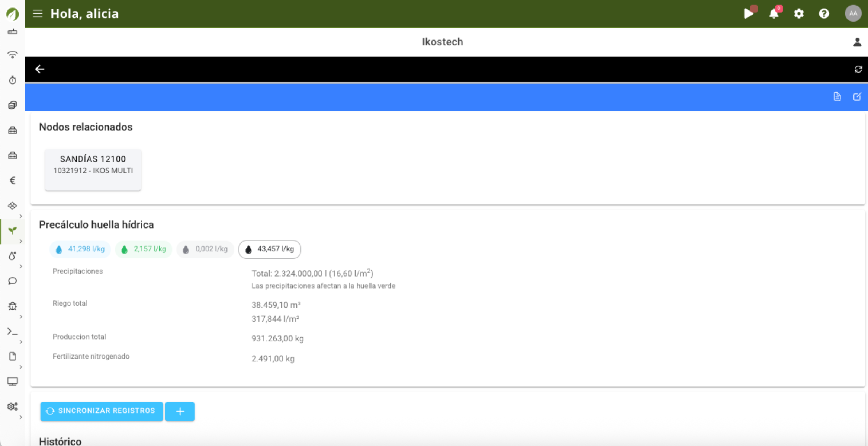Viewport: 868px width, 446px height.
Task: Open the euro currency sidebar section
Action: pyautogui.click(x=12, y=181)
